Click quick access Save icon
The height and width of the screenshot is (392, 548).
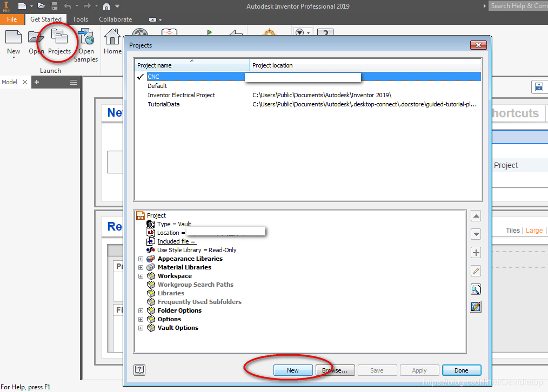[x=54, y=6]
